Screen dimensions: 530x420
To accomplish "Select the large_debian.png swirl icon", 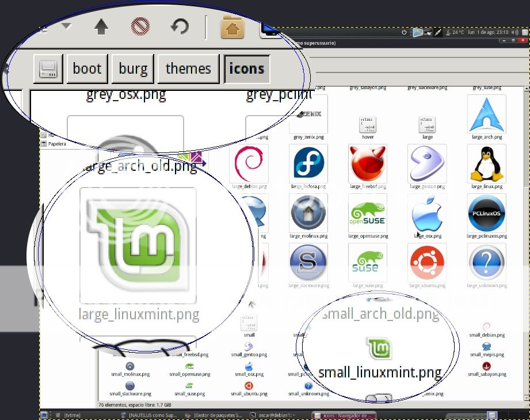I will 249,164.
